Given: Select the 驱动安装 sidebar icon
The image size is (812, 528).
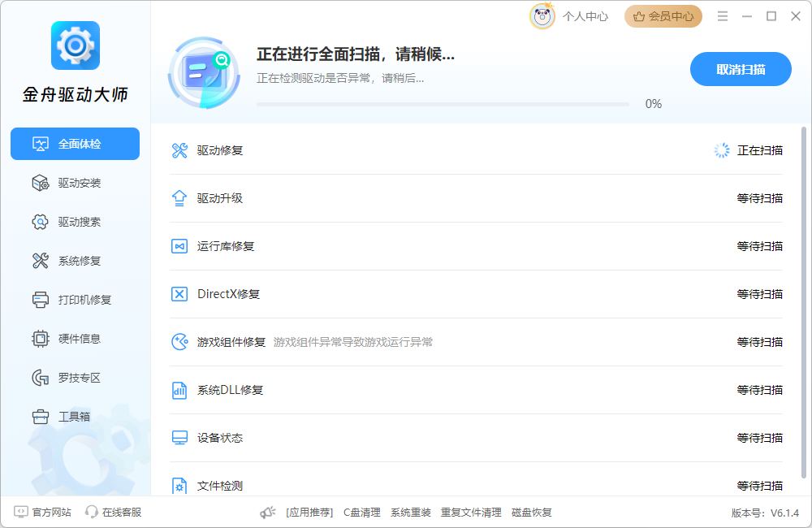Looking at the screenshot, I should (39, 182).
